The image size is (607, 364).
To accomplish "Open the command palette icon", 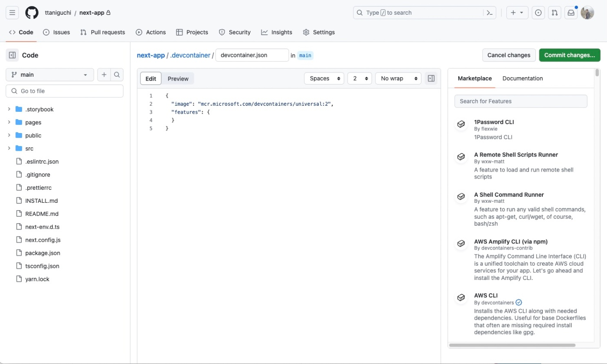I will click(490, 13).
